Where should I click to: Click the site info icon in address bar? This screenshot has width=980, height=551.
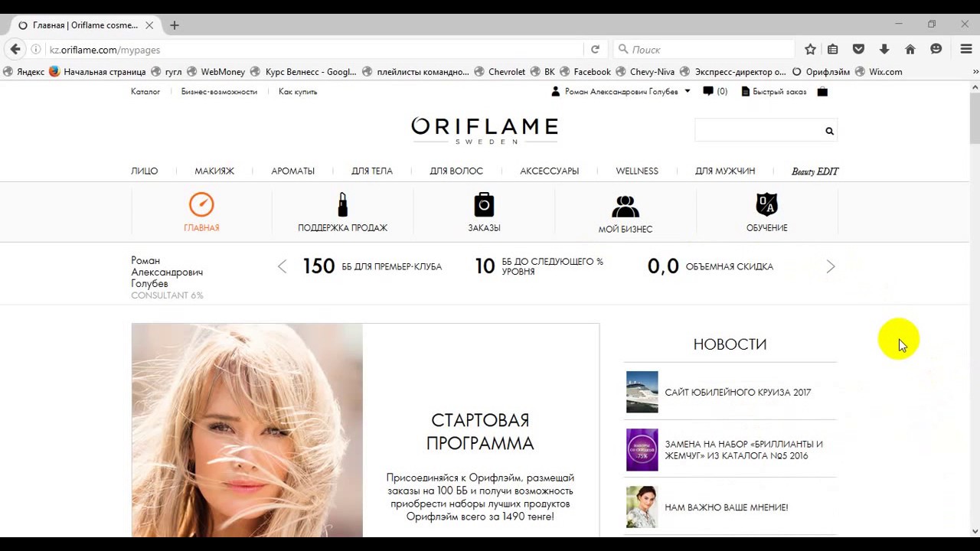36,50
